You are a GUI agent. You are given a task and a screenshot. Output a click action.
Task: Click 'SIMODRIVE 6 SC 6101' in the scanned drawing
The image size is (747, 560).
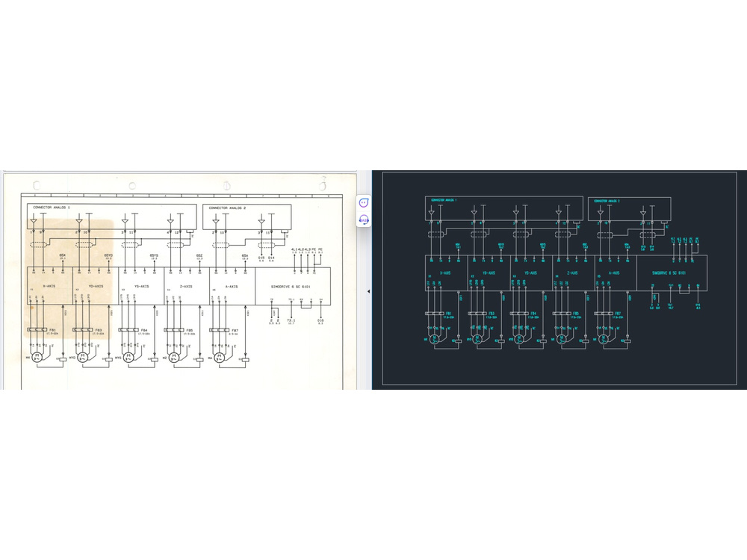(x=291, y=287)
